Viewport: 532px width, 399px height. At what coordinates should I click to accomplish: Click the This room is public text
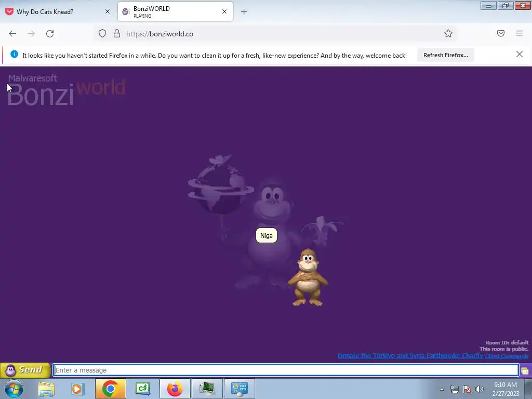(504, 349)
